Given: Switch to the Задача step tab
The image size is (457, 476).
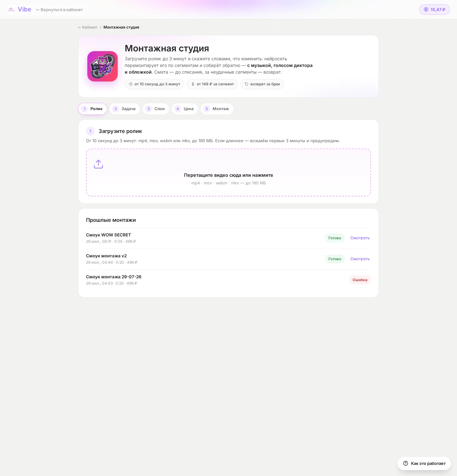Looking at the screenshot, I should (125, 109).
